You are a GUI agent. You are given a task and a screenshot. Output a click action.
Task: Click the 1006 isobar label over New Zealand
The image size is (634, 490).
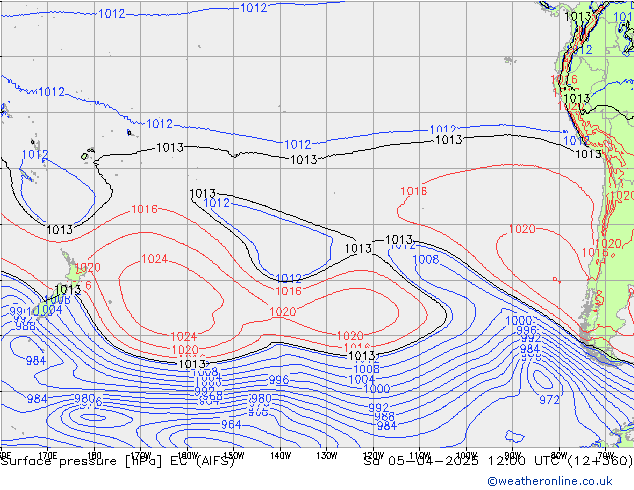pyautogui.click(x=58, y=300)
